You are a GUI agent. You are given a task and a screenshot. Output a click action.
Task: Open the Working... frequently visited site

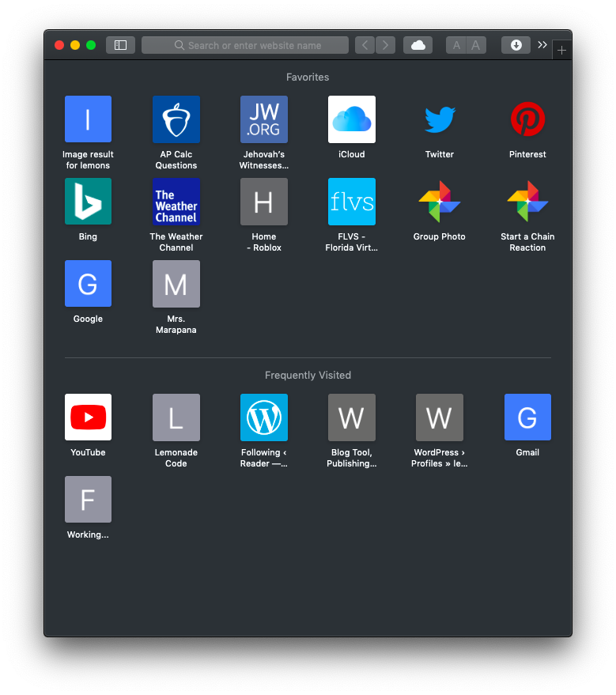(x=88, y=499)
